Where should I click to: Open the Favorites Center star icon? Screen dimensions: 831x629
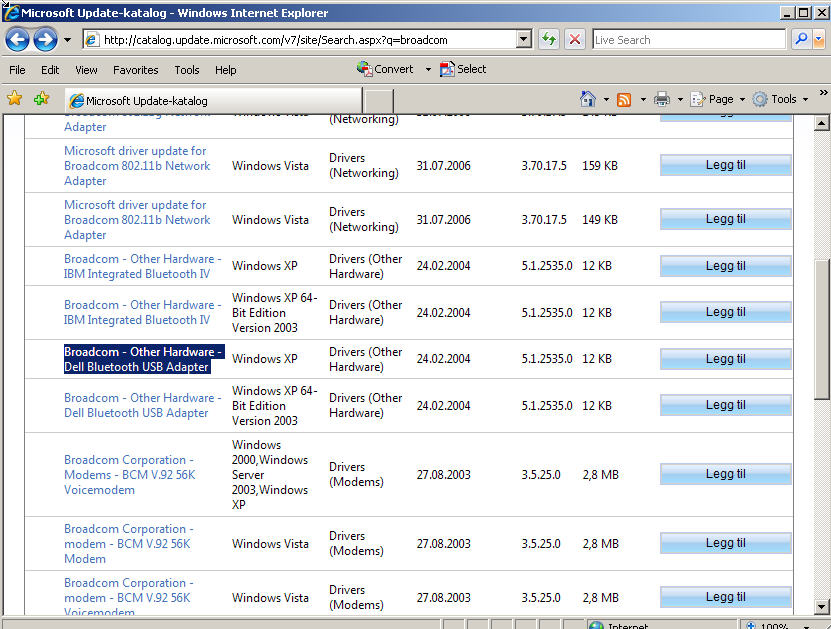click(15, 99)
